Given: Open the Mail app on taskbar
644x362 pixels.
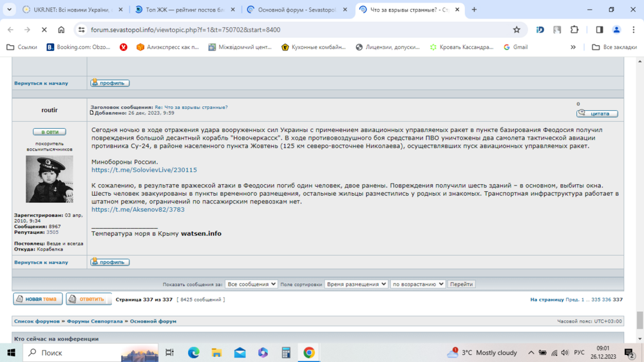Looking at the screenshot, I should point(240,352).
